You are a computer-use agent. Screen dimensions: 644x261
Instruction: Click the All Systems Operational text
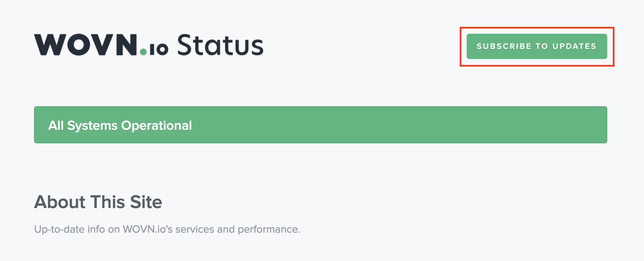(x=120, y=125)
